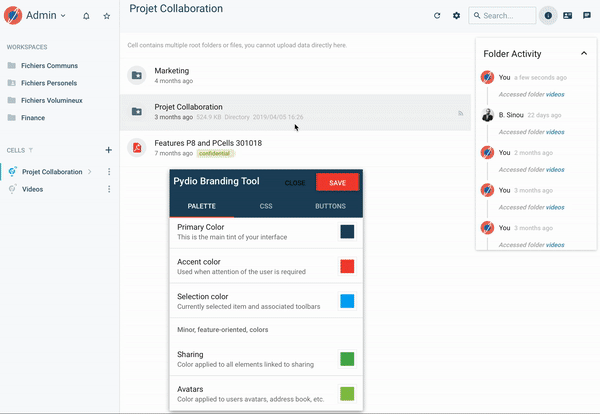Viewport: 600px width, 414px height.
Task: Pick the Accent color swatch
Action: point(347,266)
